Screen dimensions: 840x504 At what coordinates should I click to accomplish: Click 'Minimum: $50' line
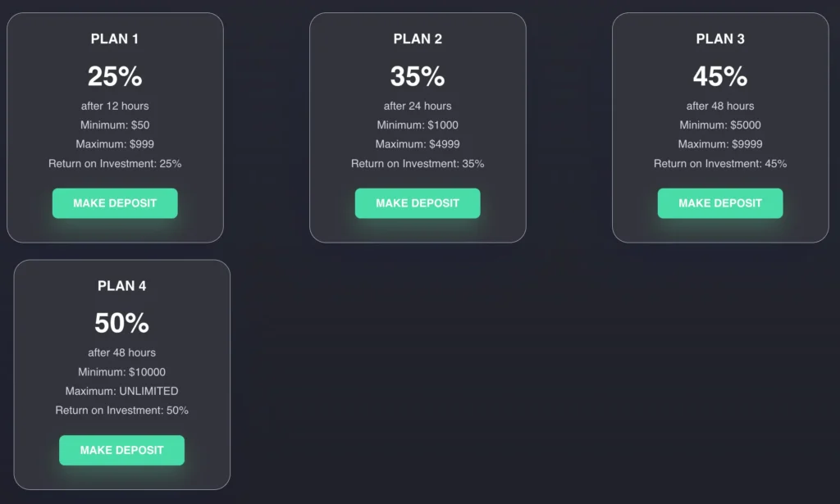click(x=115, y=125)
